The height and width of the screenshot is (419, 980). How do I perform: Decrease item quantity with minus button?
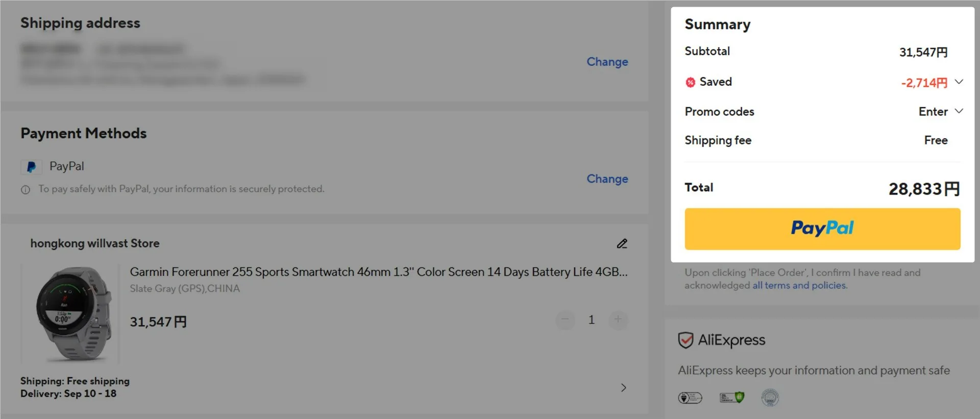click(565, 320)
